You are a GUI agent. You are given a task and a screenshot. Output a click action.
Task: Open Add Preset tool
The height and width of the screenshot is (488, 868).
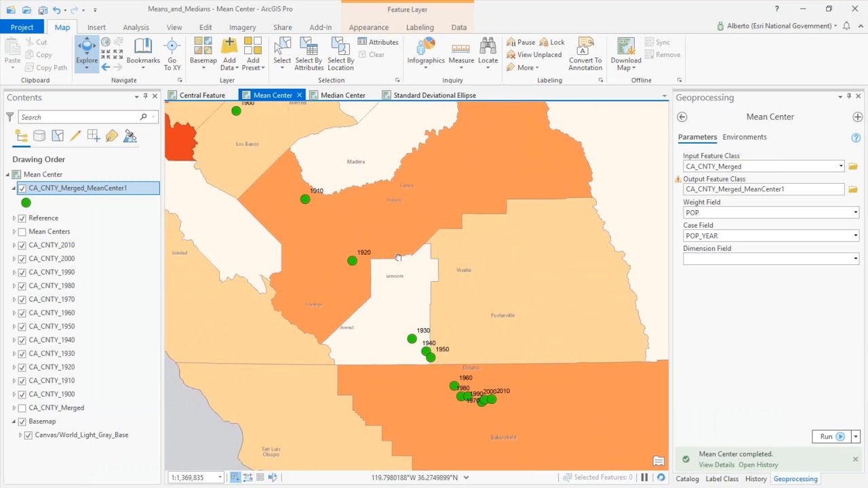(x=252, y=53)
